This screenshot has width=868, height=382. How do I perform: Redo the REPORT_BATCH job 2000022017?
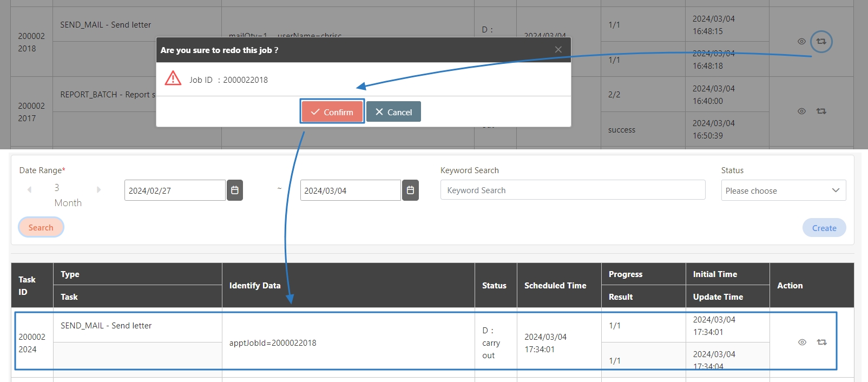pos(821,111)
